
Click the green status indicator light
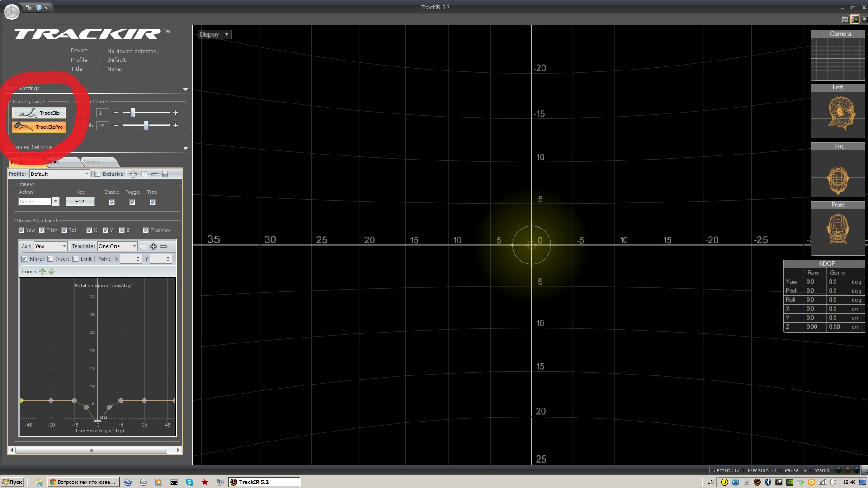tap(839, 470)
